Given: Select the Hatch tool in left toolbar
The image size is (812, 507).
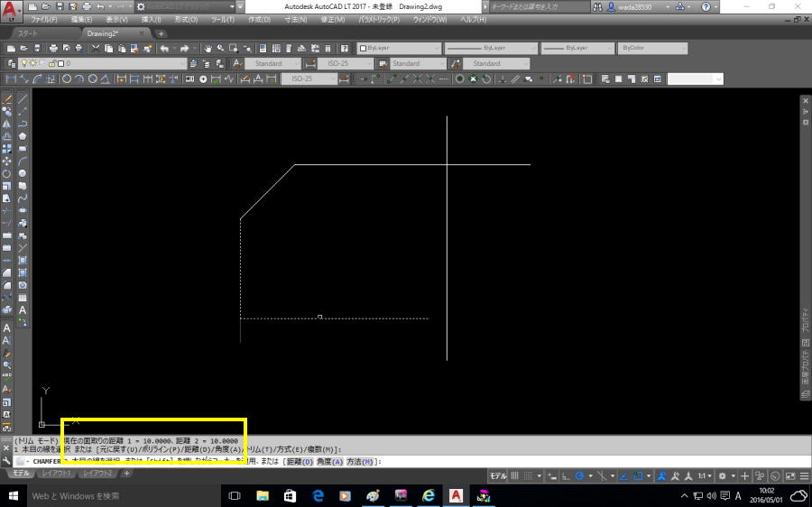Looking at the screenshot, I should coord(23,261).
